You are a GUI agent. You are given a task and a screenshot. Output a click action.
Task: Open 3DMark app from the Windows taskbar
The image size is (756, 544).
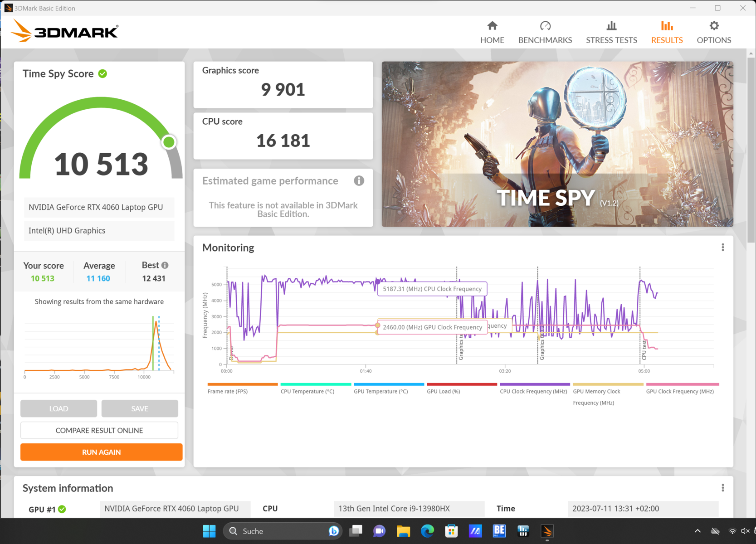tap(547, 531)
